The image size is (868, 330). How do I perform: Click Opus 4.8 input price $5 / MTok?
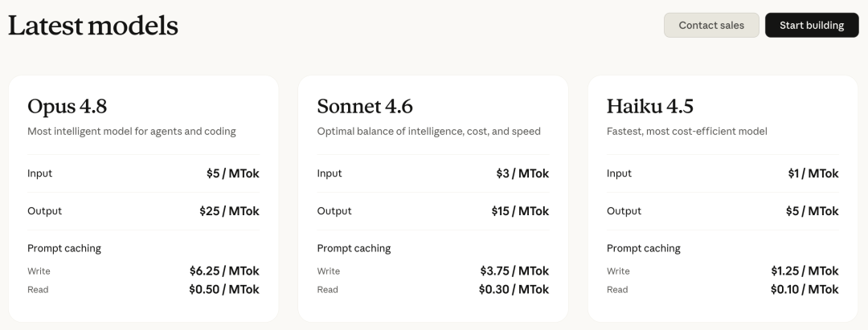[232, 173]
